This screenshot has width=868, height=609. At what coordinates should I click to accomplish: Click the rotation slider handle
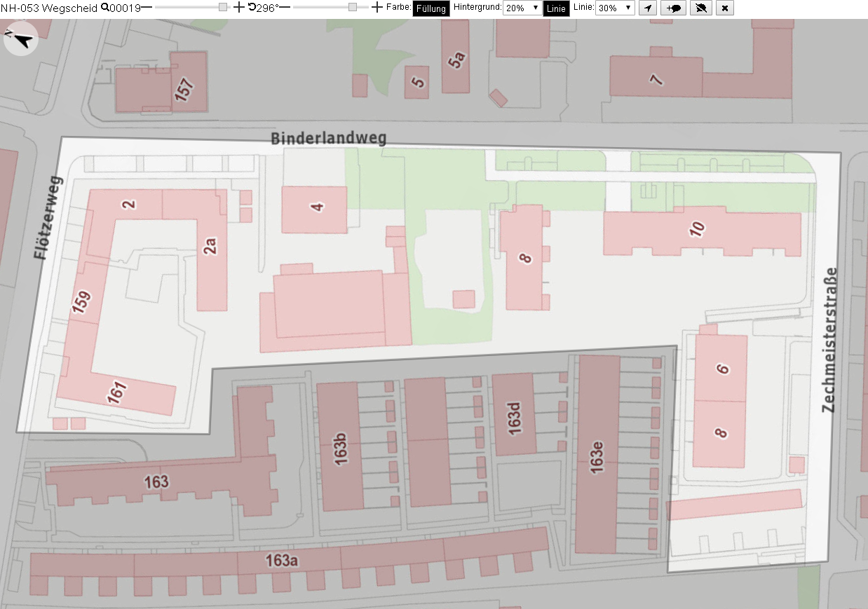pyautogui.click(x=353, y=8)
